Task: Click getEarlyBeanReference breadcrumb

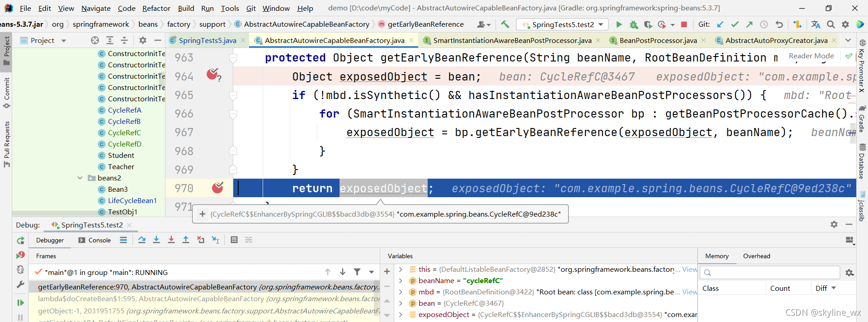Action: tap(425, 24)
